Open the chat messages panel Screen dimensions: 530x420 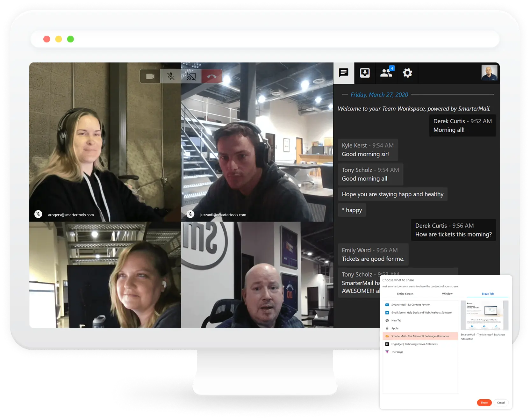pyautogui.click(x=344, y=73)
